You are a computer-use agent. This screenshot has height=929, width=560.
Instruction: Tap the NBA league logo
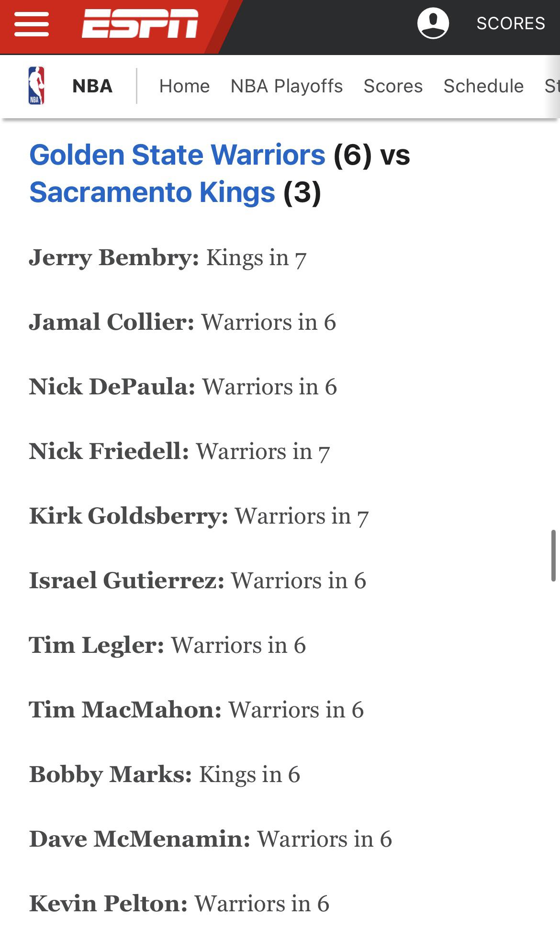click(x=36, y=86)
